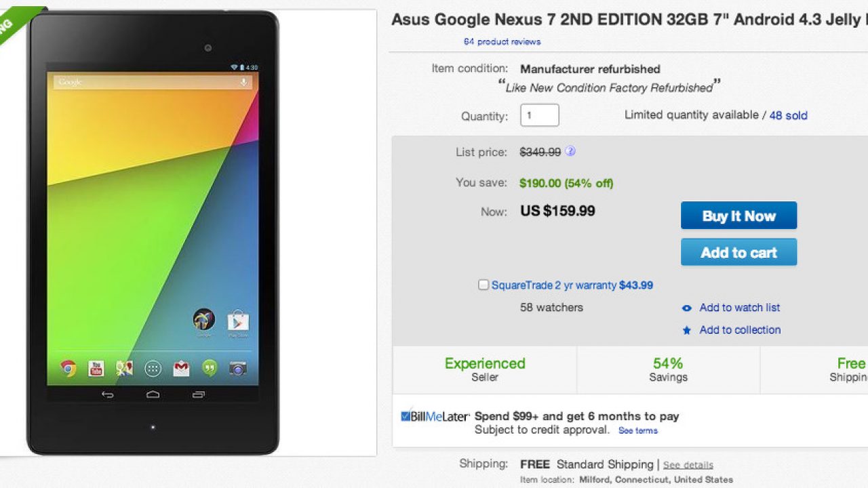
Task: Click the Chrome icon on the tablet screen
Action: tap(68, 368)
